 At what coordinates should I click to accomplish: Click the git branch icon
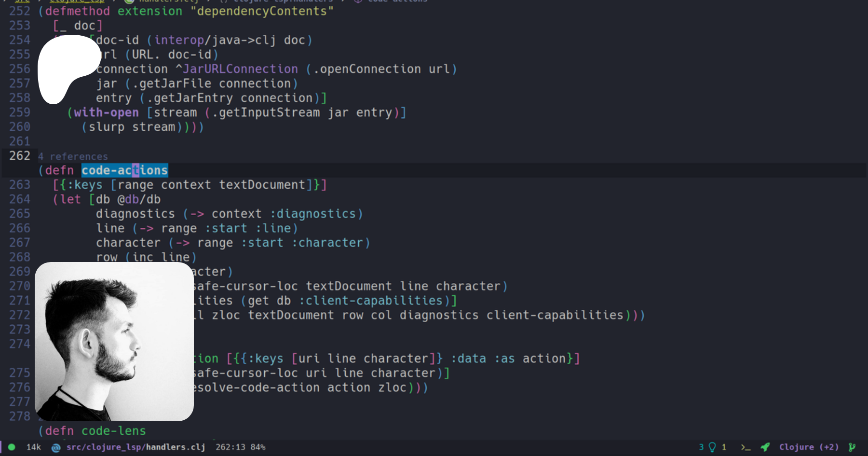click(x=852, y=447)
